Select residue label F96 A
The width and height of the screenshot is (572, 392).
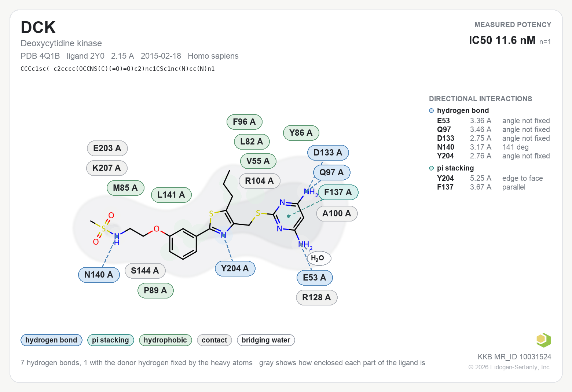pyautogui.click(x=244, y=122)
